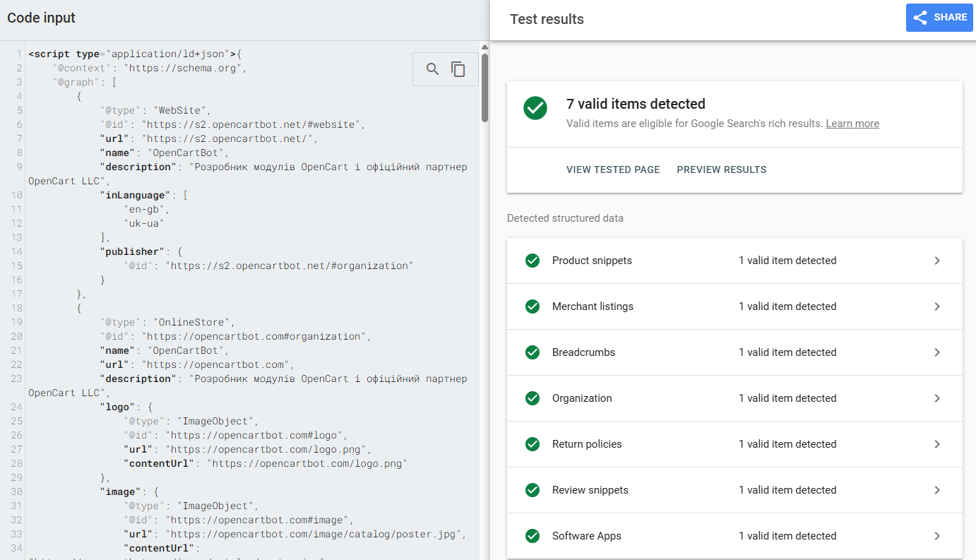Click the SHARE button
The height and width of the screenshot is (560, 976).
pos(939,18)
